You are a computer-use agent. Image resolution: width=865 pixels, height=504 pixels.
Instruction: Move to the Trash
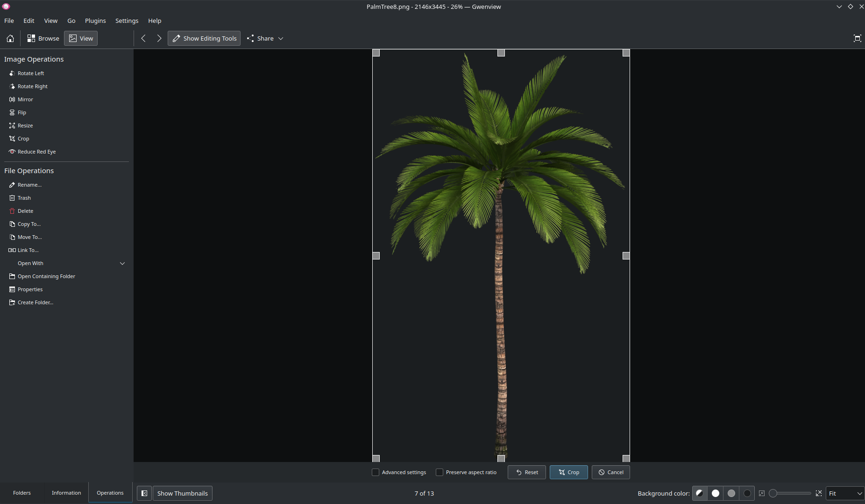coord(24,198)
